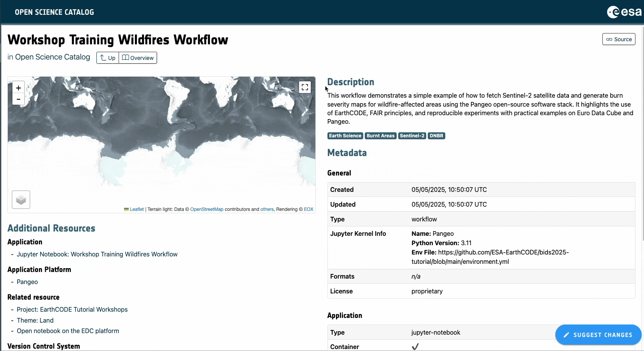Go Up one catalog level

(108, 58)
